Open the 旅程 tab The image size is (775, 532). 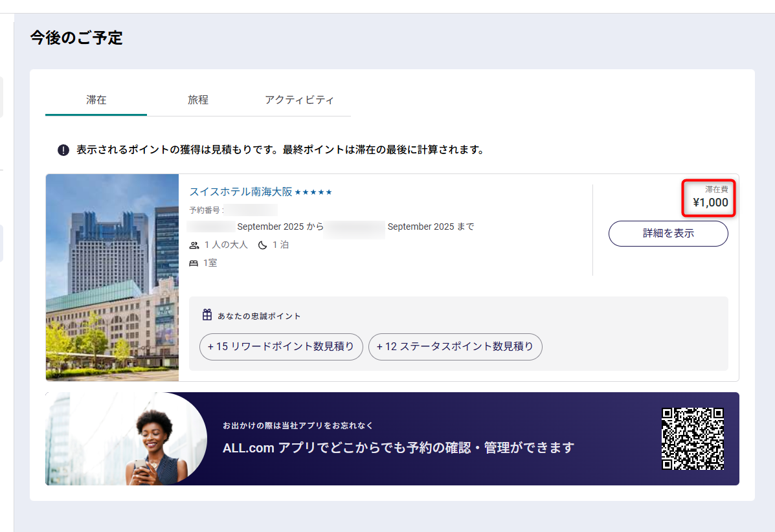[x=197, y=100]
